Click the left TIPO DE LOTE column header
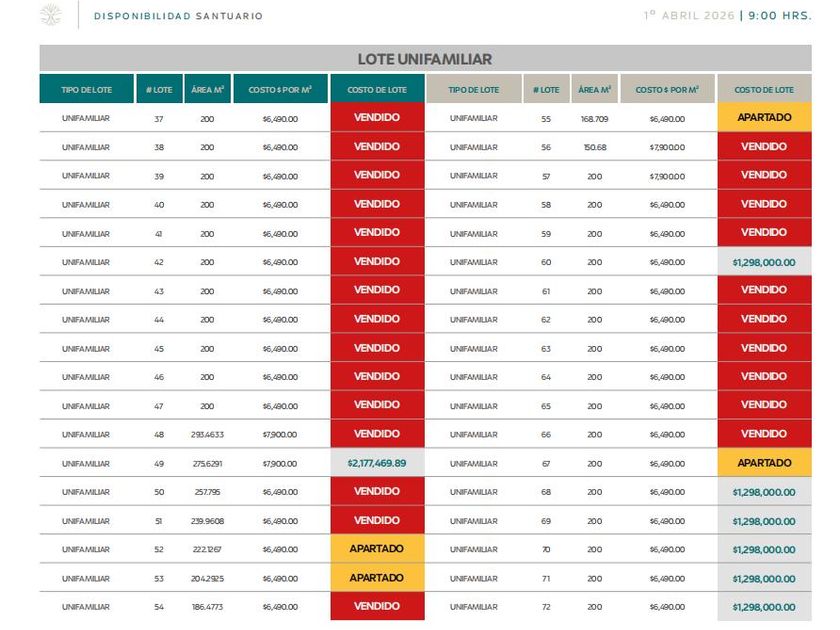 point(86,89)
